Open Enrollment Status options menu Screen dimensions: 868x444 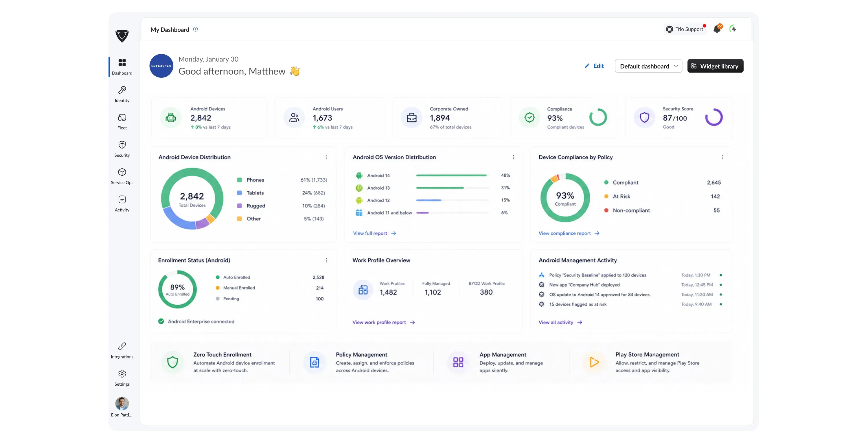(x=326, y=260)
